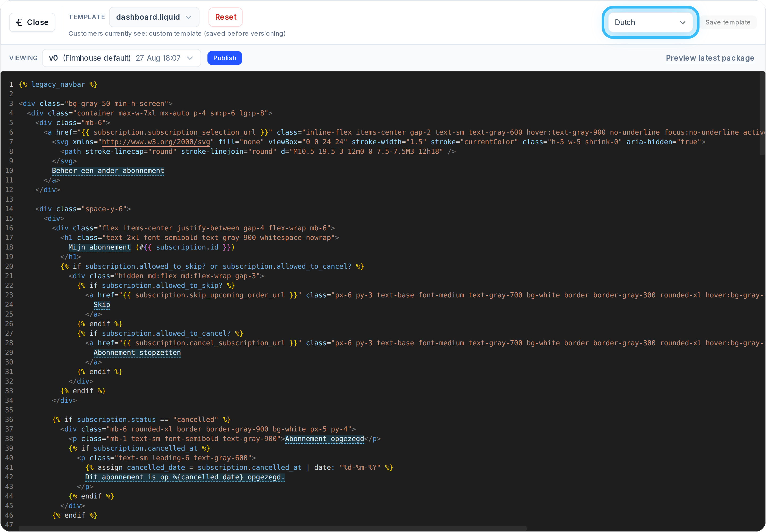Click 'Customers currently see' status text
This screenshot has width=766, height=532.
pyautogui.click(x=177, y=33)
